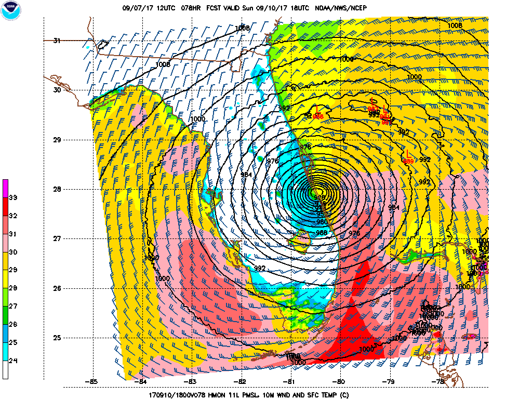The width and height of the screenshot is (532, 399).
Task: Click the latitude axis label 26 on the map
Action: 57,288
